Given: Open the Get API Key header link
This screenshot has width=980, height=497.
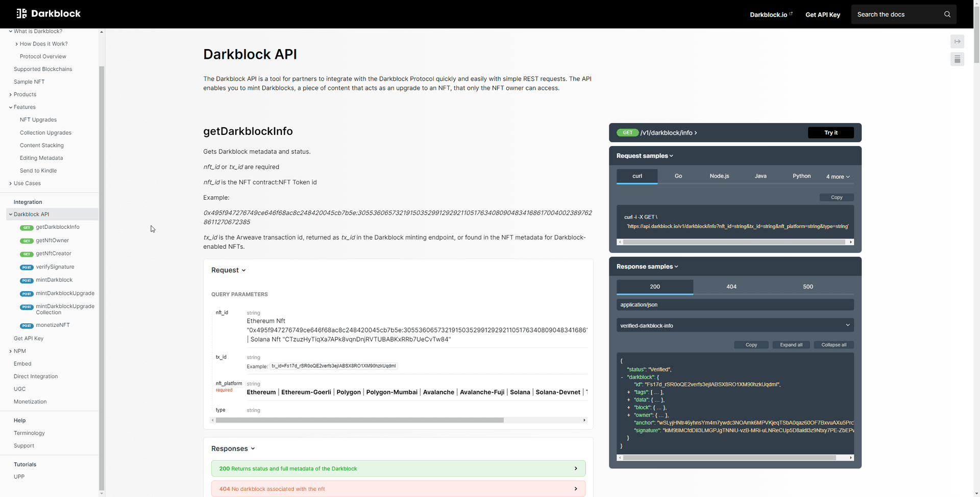Looking at the screenshot, I should point(822,15).
